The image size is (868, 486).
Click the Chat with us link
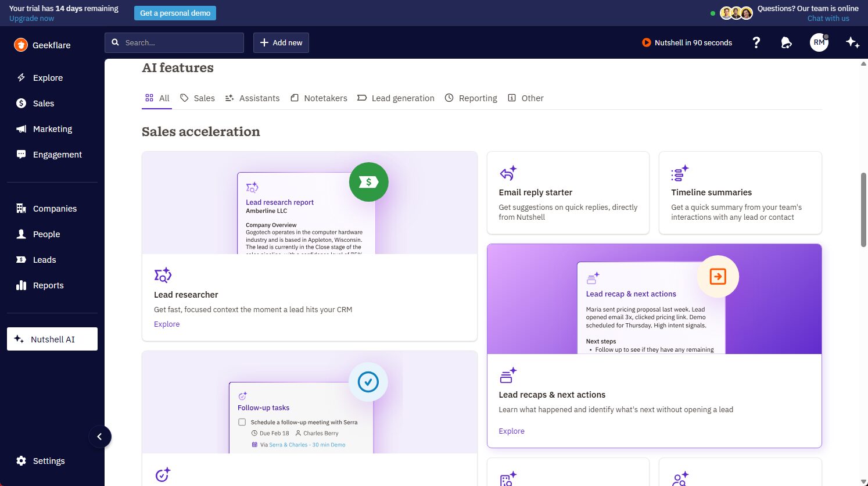828,19
